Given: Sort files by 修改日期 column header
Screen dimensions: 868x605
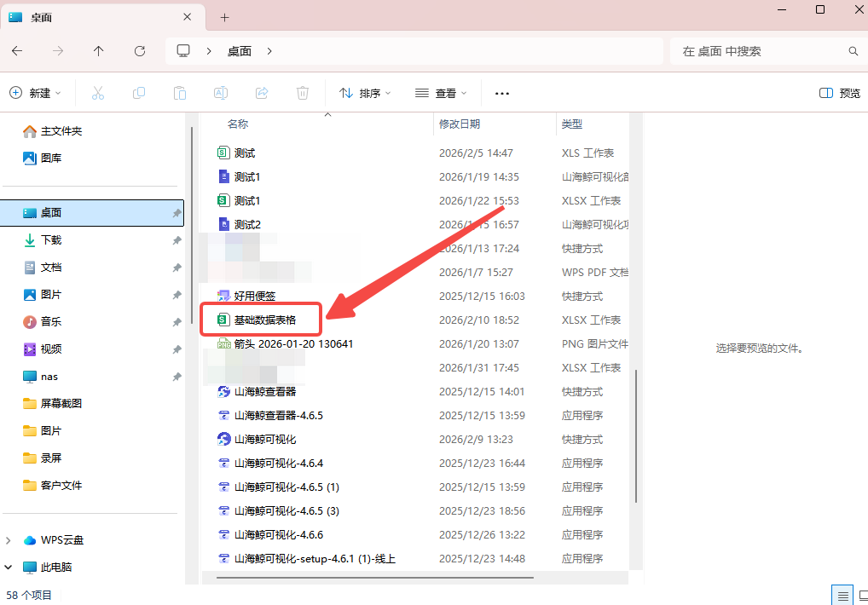Looking at the screenshot, I should click(x=460, y=124).
